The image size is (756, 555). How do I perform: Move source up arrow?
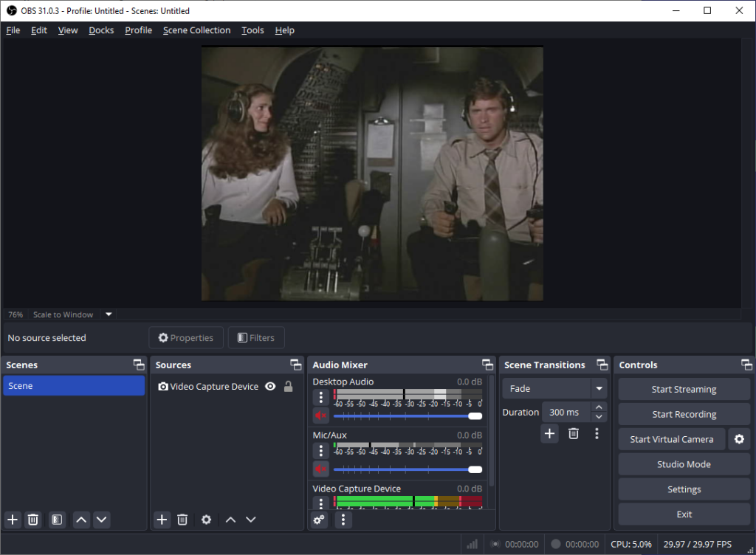click(231, 520)
